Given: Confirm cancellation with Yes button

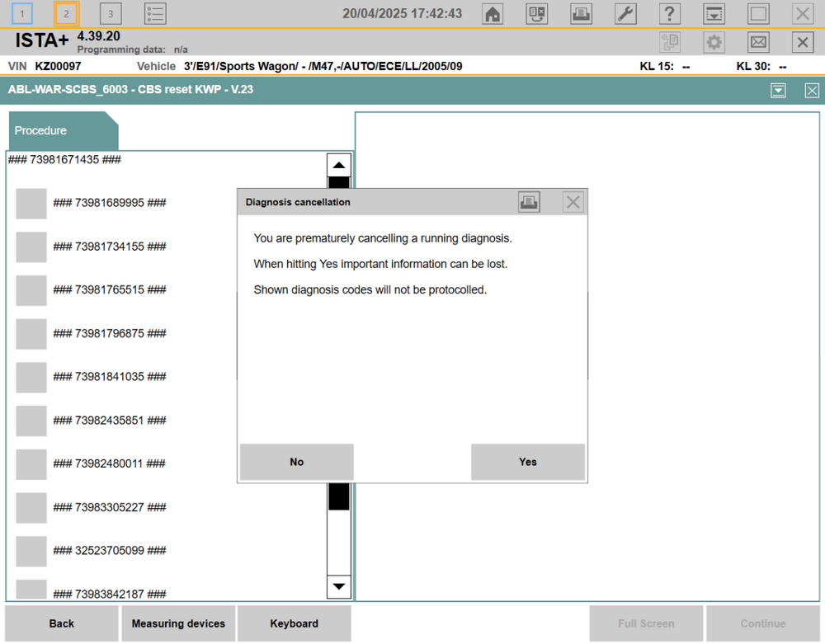Looking at the screenshot, I should pos(528,462).
